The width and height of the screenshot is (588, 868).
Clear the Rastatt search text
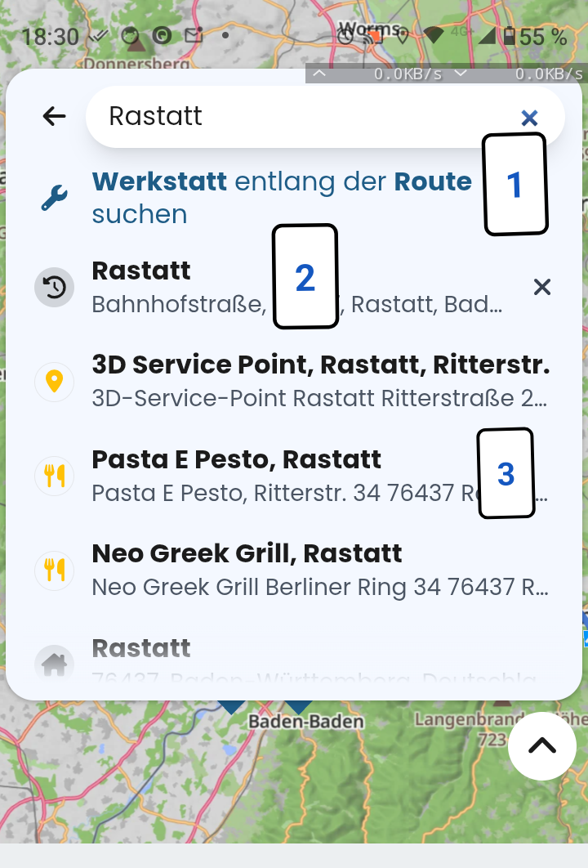(x=529, y=118)
